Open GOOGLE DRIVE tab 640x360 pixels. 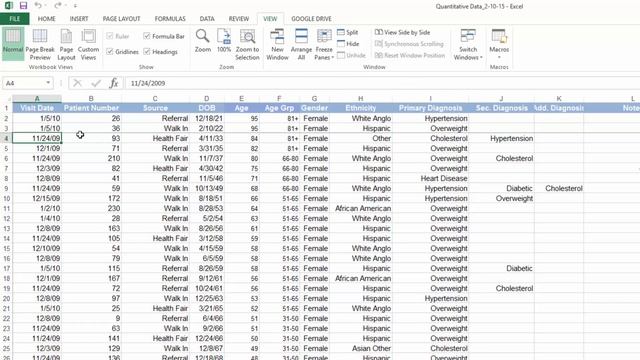pyautogui.click(x=311, y=19)
